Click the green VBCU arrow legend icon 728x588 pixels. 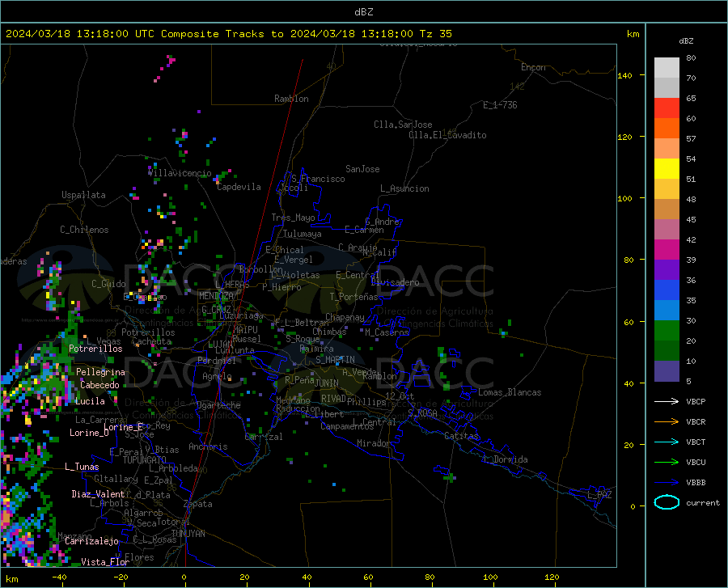tap(667, 463)
